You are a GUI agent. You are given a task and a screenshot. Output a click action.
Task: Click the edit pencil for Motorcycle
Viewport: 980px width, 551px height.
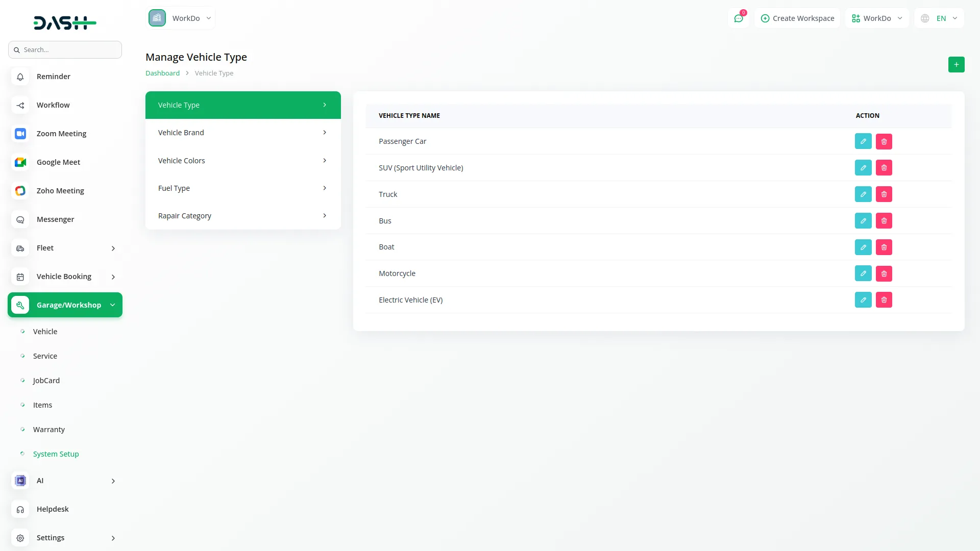[x=863, y=273]
